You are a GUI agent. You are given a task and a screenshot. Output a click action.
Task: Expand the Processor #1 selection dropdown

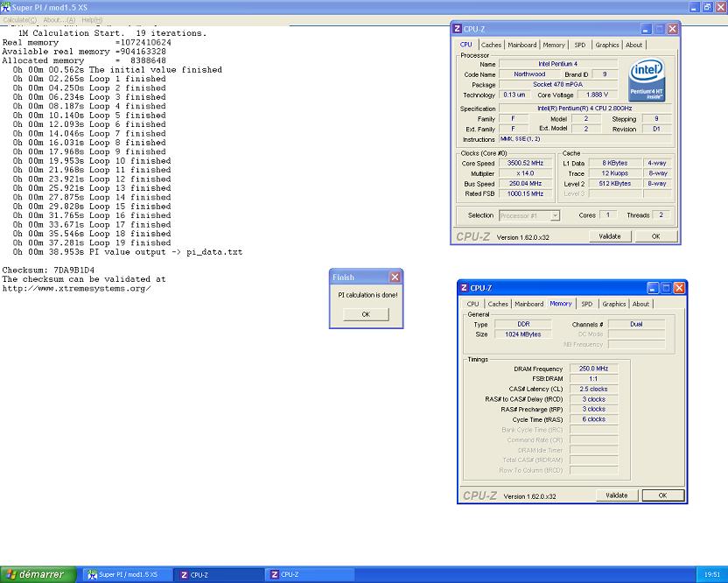pos(555,215)
